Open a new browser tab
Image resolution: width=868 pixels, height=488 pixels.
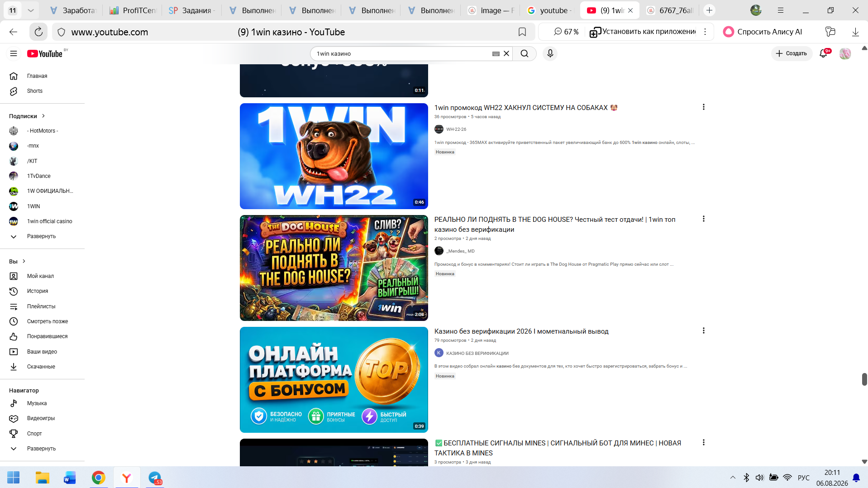point(709,10)
